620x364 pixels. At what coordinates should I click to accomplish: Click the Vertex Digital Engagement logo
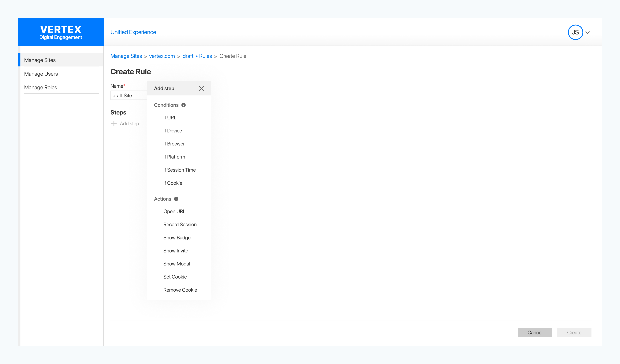(x=61, y=32)
